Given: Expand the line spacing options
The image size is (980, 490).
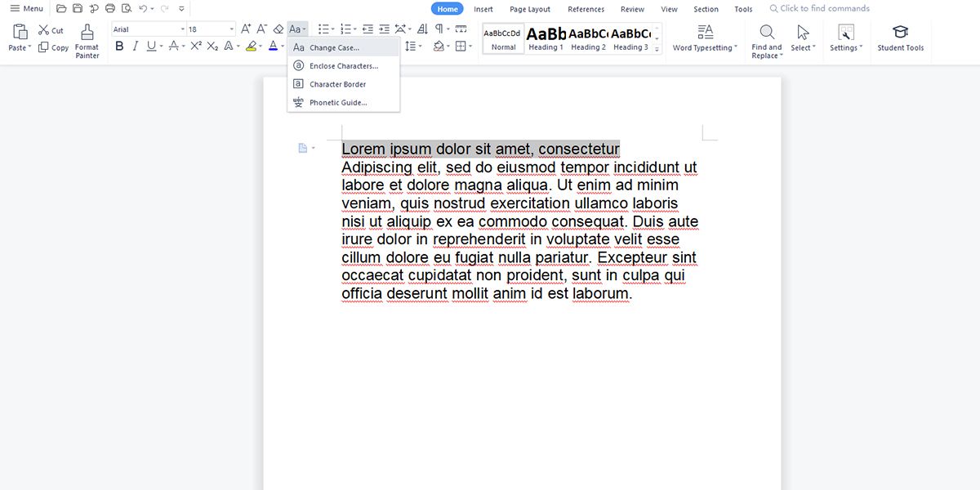Looking at the screenshot, I should (x=419, y=47).
